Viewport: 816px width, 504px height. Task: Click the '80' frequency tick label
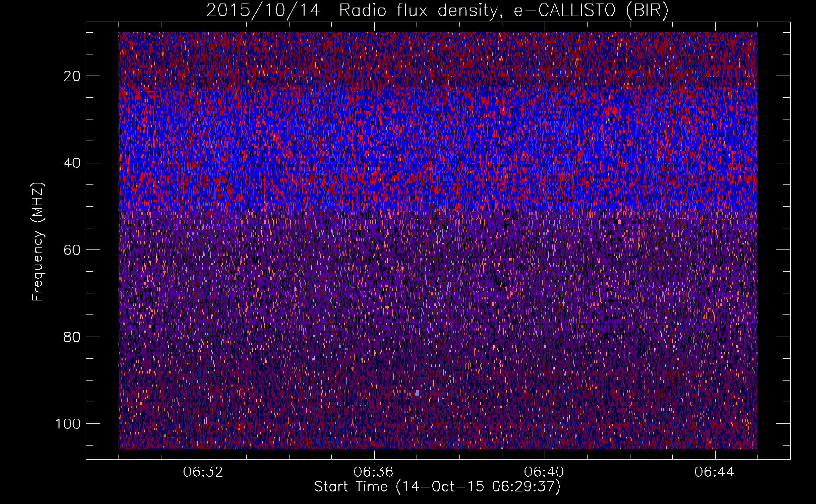tap(73, 337)
